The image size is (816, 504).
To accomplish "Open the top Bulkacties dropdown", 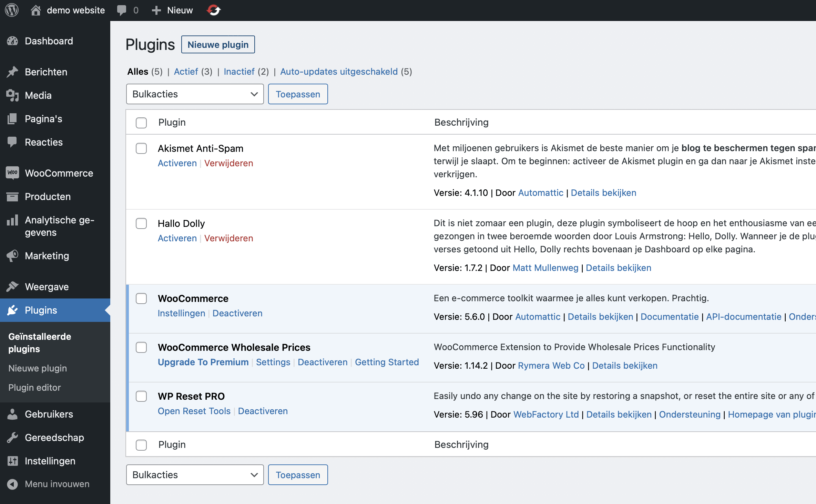I will [195, 94].
